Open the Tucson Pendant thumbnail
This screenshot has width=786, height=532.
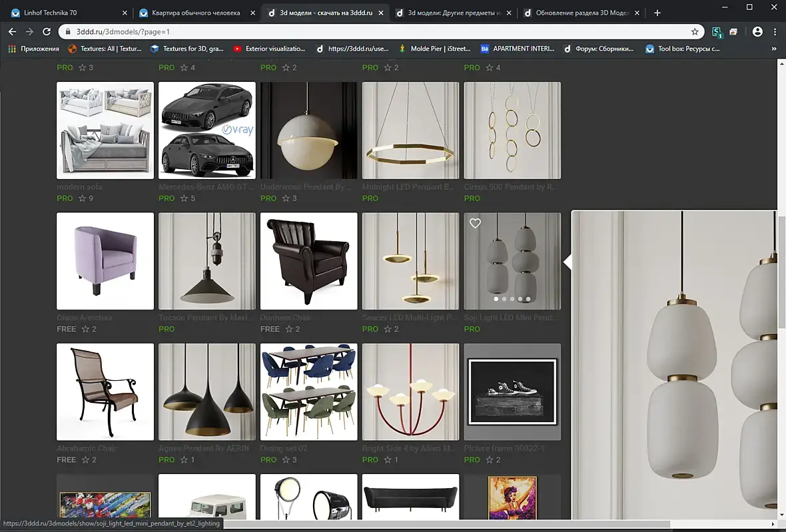pyautogui.click(x=207, y=261)
